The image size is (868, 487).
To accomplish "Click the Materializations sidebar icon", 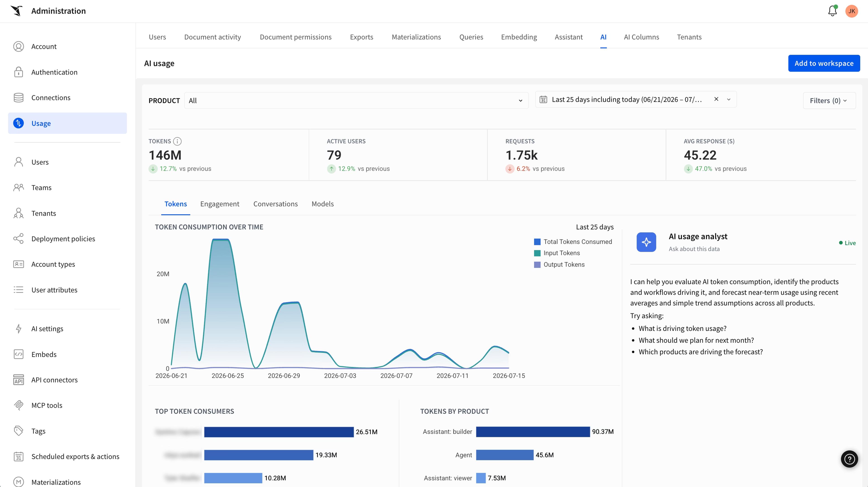I will coord(19,482).
